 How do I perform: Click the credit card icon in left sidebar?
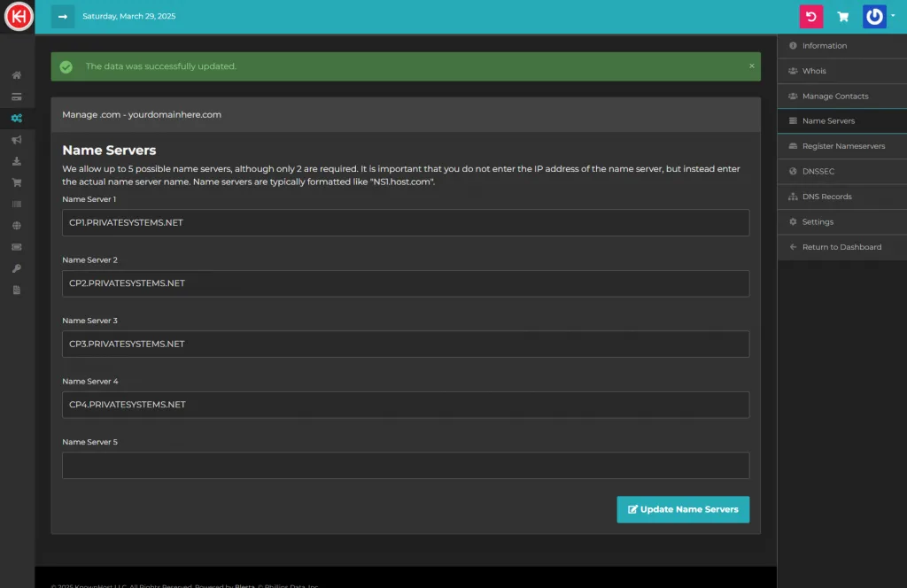(17, 97)
